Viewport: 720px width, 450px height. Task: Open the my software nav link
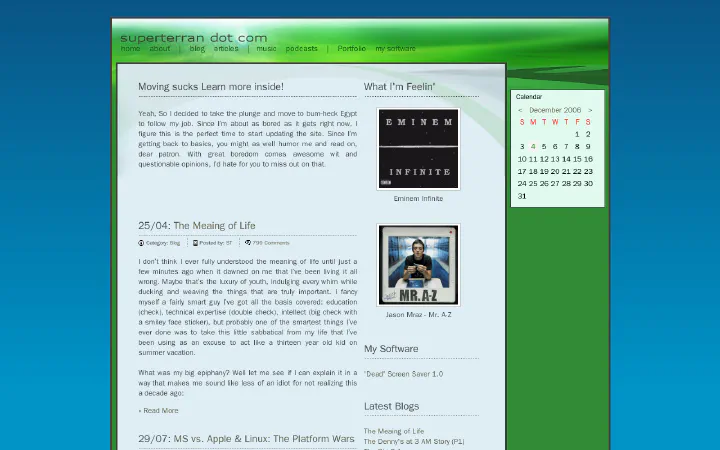pyautogui.click(x=395, y=48)
